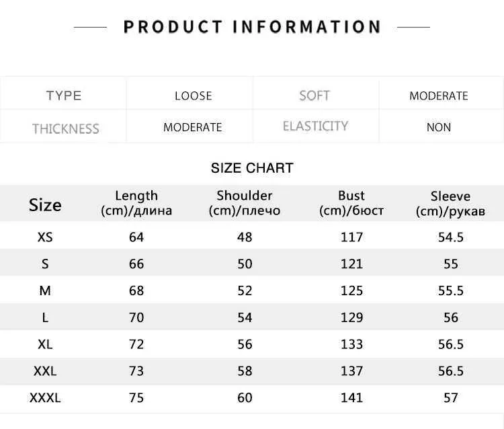Select the Sleeve column header
Image resolution: width=504 pixels, height=429 pixels.
[450, 204]
